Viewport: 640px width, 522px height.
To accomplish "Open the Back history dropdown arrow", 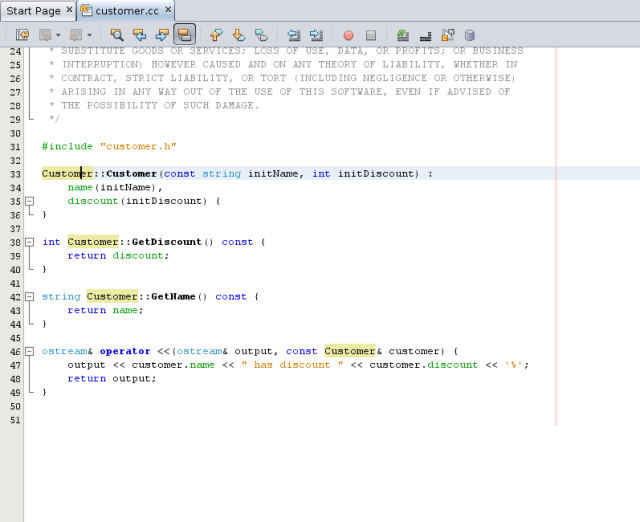I will (58, 35).
